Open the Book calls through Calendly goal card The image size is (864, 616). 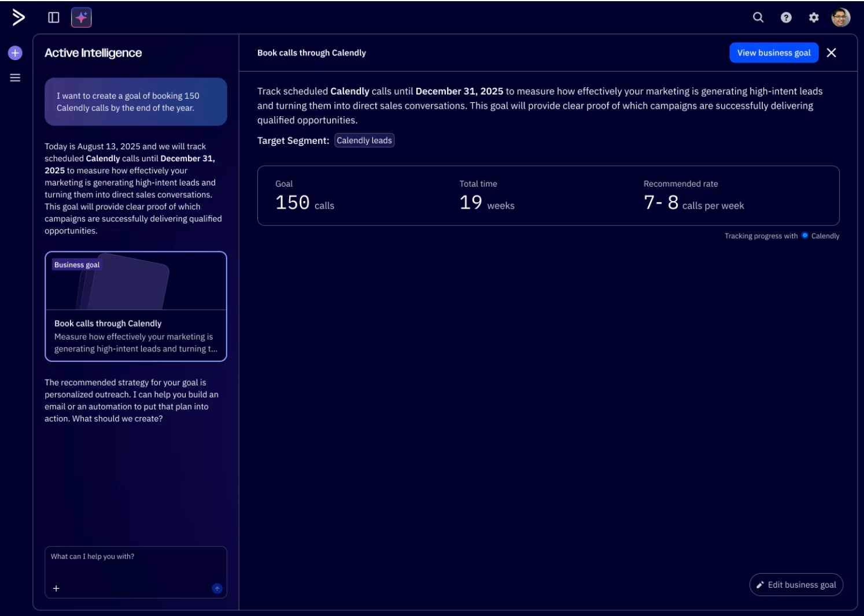click(x=136, y=306)
